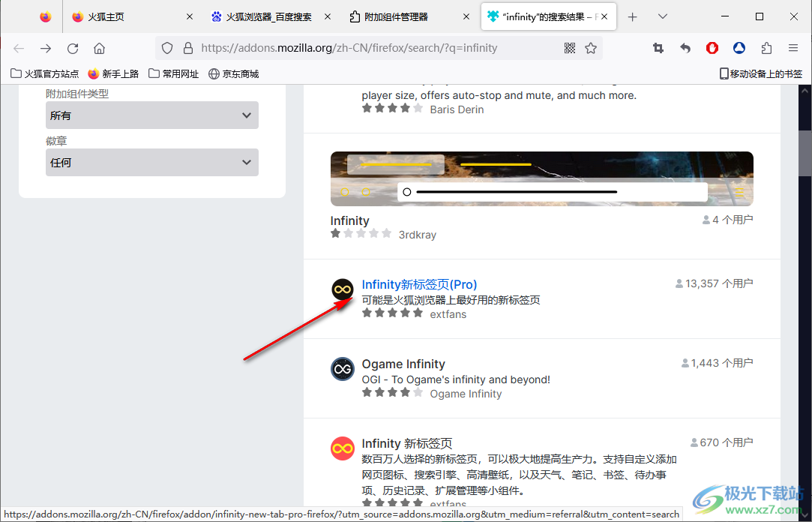Click the padlock site security icon
The image size is (812, 522).
pos(188,48)
